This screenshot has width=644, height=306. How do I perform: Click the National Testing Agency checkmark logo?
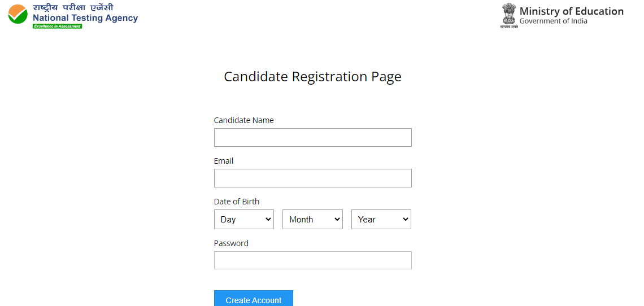[x=18, y=14]
